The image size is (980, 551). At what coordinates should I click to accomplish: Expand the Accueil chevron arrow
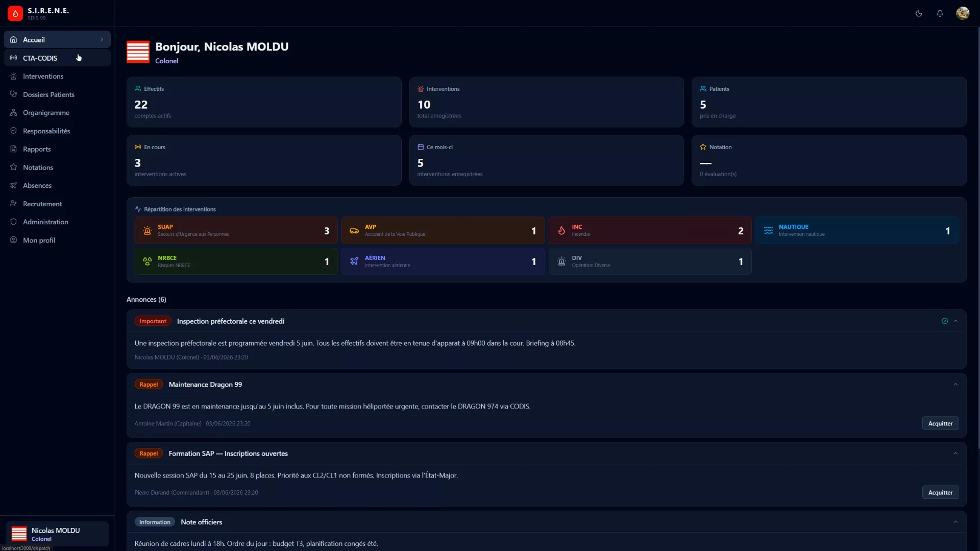[102, 40]
